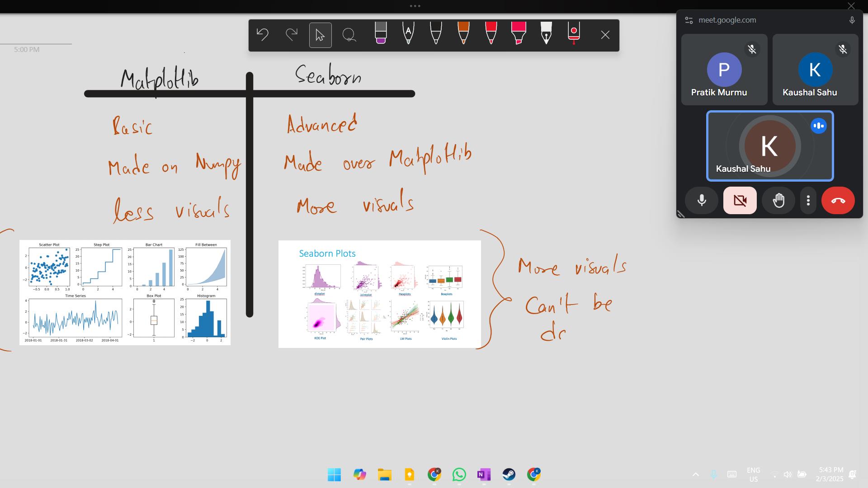Screen dimensions: 868x488
Task: Pick the orange pen
Action: (x=463, y=33)
